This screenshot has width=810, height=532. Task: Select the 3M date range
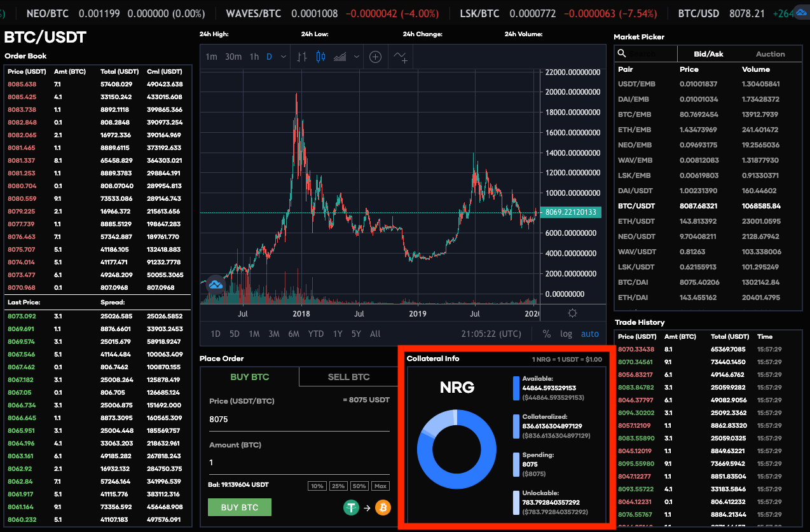[273, 334]
